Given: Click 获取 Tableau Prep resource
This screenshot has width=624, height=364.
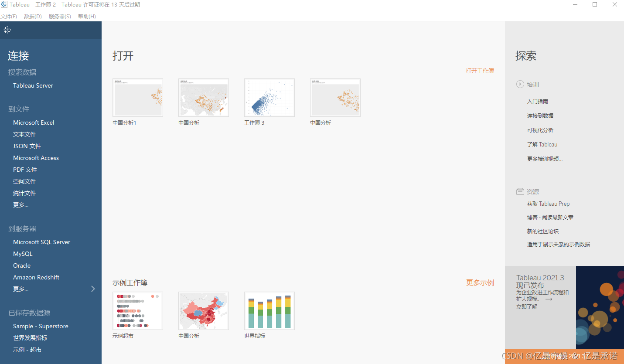Looking at the screenshot, I should 548,204.
